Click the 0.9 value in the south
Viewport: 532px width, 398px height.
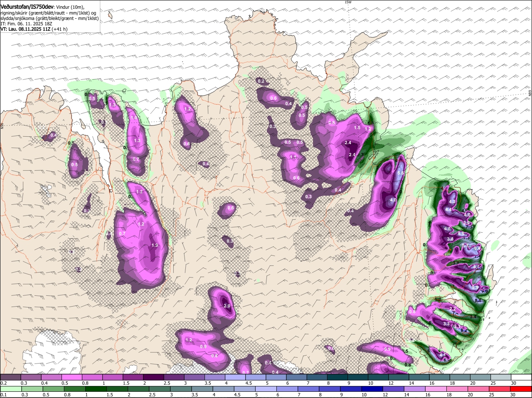point(203,346)
